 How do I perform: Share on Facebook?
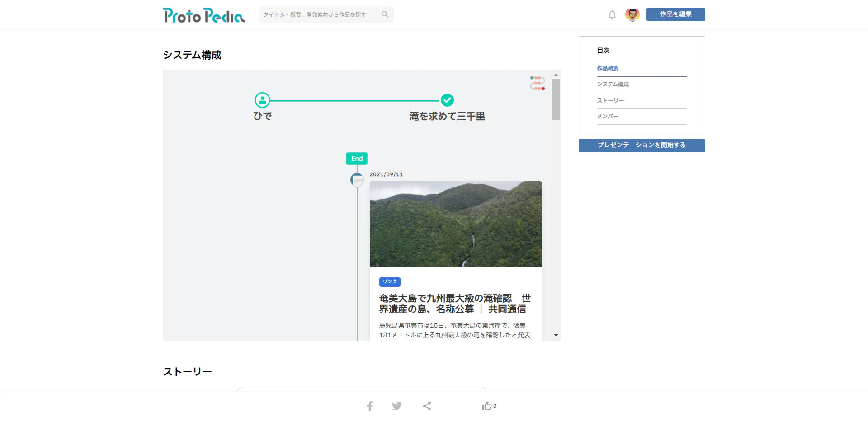pyautogui.click(x=370, y=406)
